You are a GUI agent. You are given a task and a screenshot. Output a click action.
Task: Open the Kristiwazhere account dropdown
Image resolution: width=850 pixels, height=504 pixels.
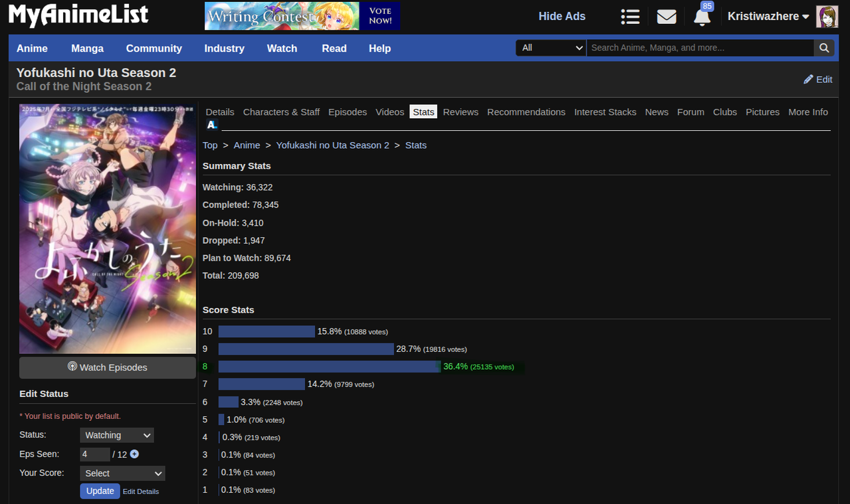[x=768, y=17]
